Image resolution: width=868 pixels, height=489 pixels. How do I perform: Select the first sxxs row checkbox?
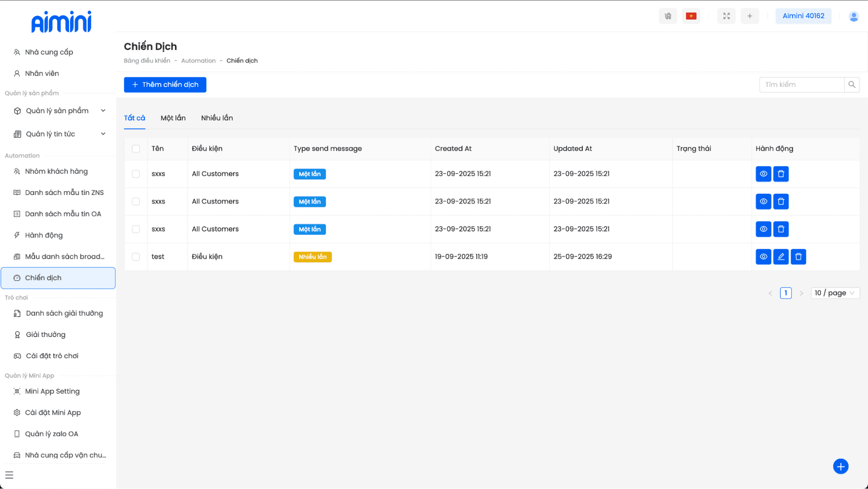[136, 174]
